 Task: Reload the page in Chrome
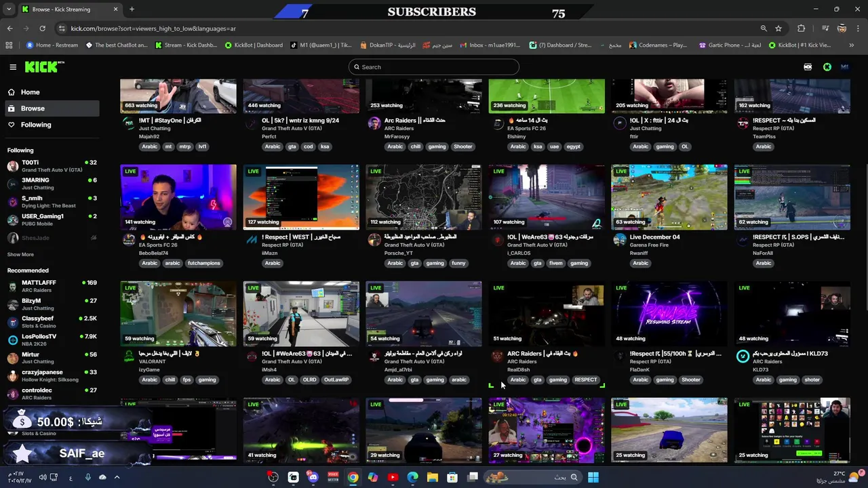42,28
